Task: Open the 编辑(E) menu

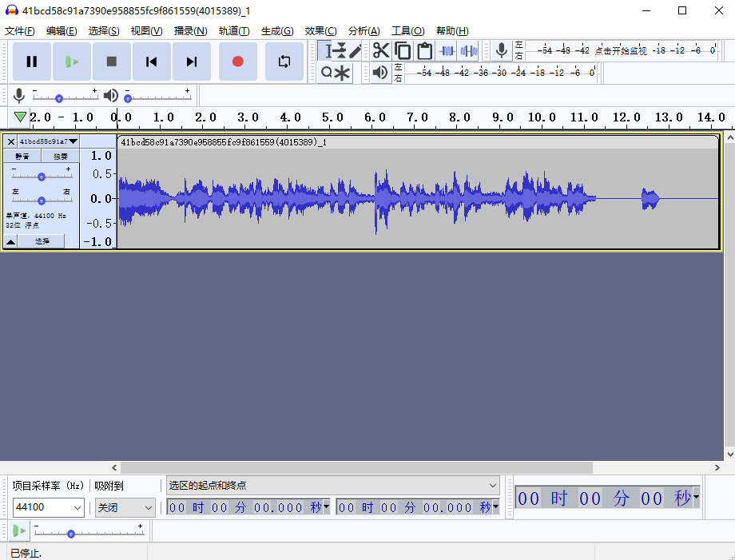Action: (x=62, y=31)
